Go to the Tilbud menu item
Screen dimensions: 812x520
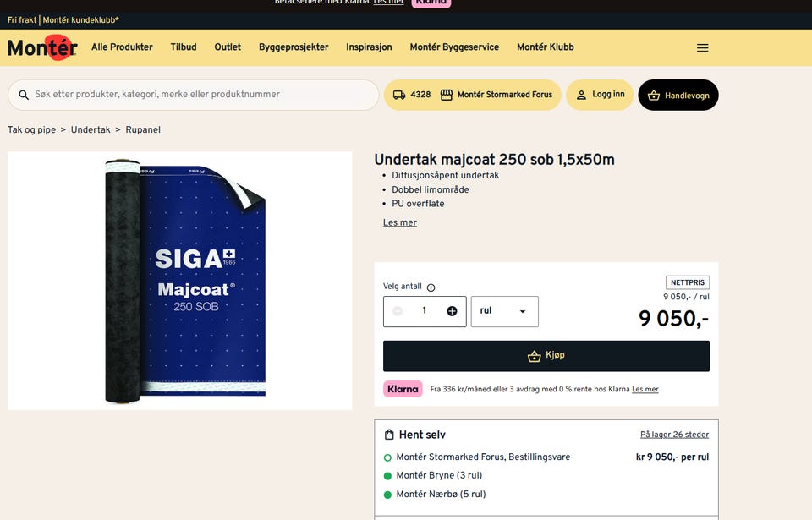[184, 47]
